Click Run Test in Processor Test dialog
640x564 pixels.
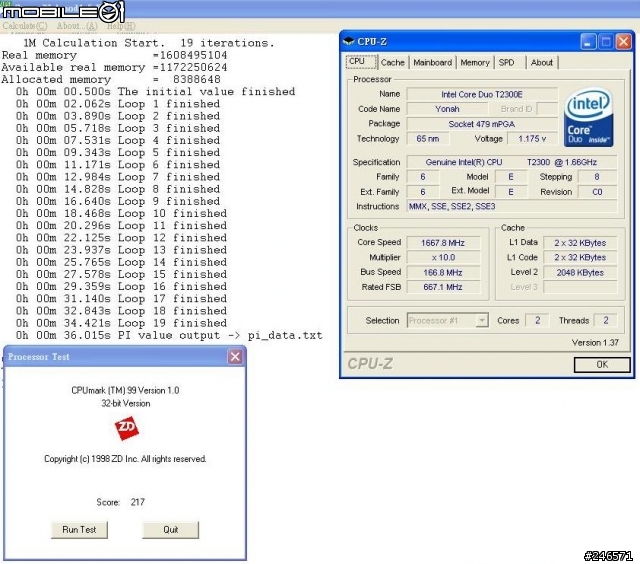(79, 530)
